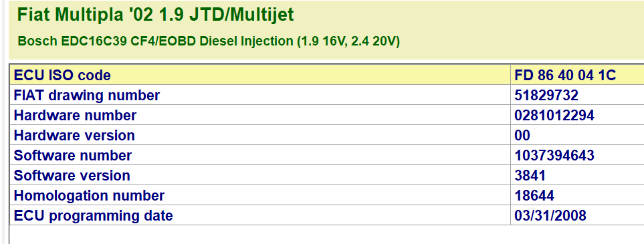The image size is (644, 244).
Task: Select the ECU ISO code label cell
Action: pyautogui.click(x=260, y=75)
